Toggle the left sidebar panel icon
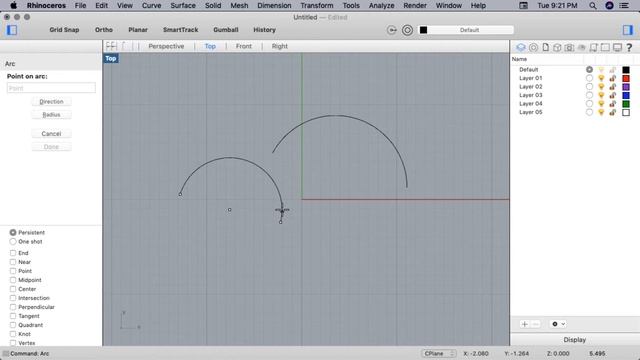 [12, 30]
